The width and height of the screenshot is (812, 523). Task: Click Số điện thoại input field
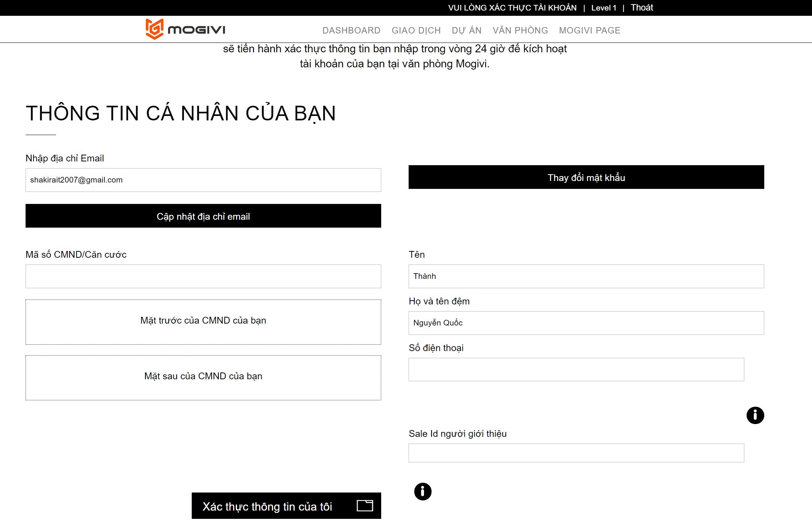point(576,369)
